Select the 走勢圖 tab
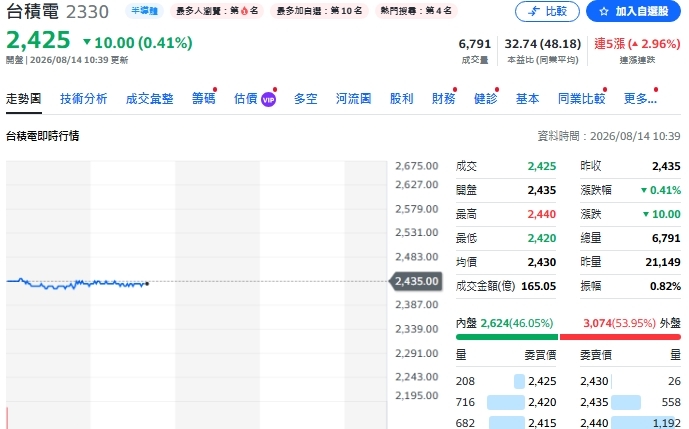 (x=24, y=98)
